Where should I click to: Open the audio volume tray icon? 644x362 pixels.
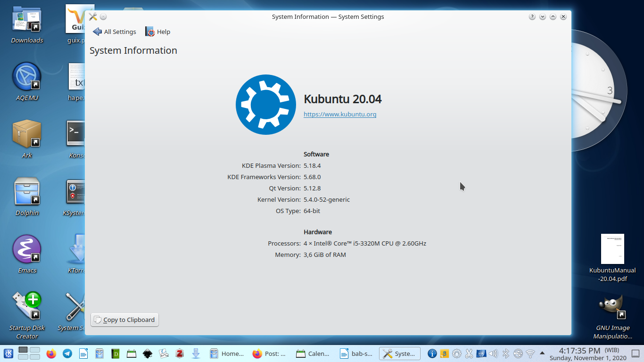tap(493, 354)
